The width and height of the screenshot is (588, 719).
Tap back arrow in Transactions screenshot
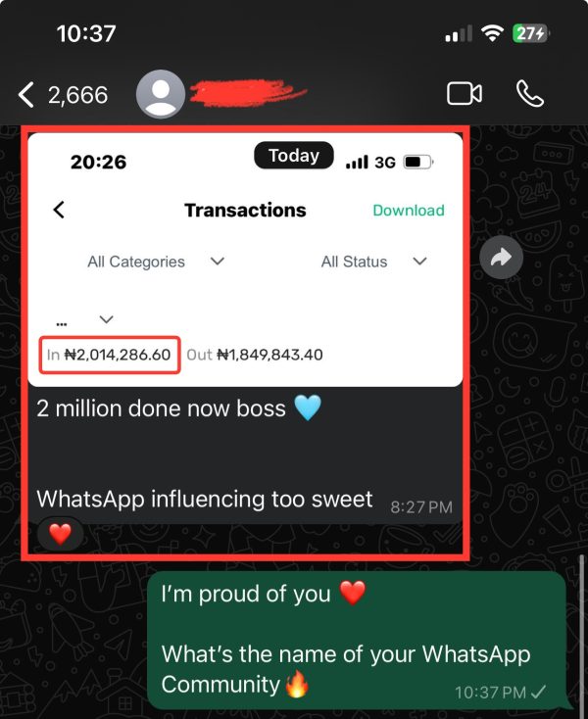pyautogui.click(x=59, y=210)
